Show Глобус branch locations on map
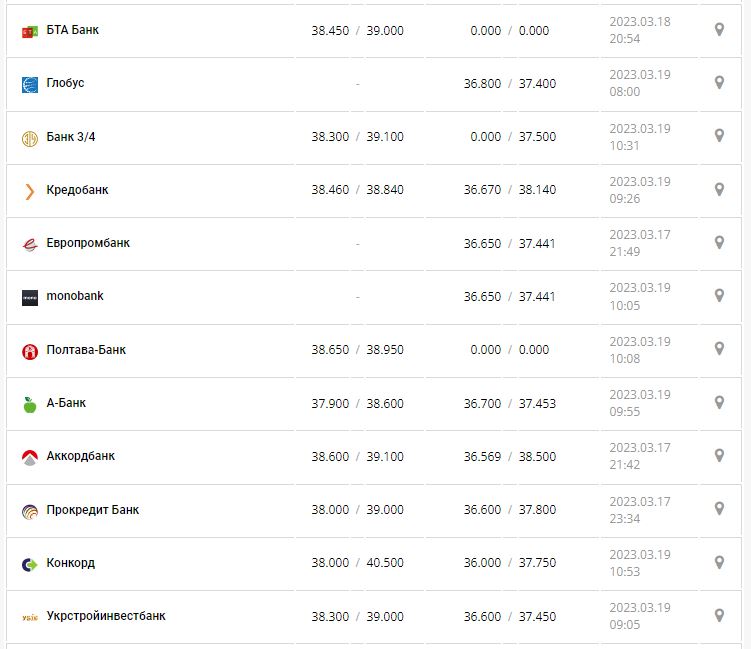The width and height of the screenshot is (751, 649). pos(718,83)
